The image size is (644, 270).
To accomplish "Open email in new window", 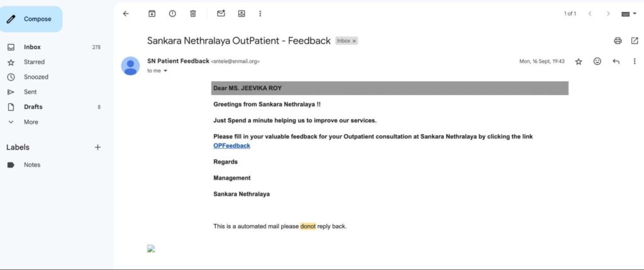I will click(x=634, y=41).
